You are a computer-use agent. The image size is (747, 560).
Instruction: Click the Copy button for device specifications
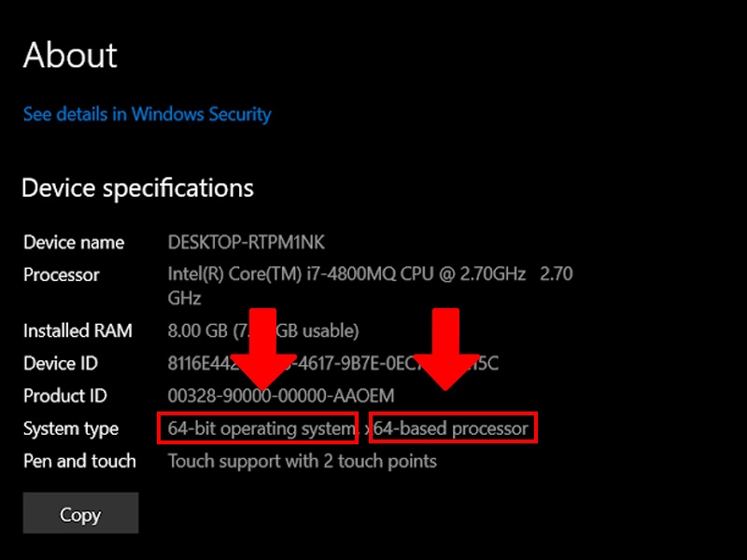80,514
